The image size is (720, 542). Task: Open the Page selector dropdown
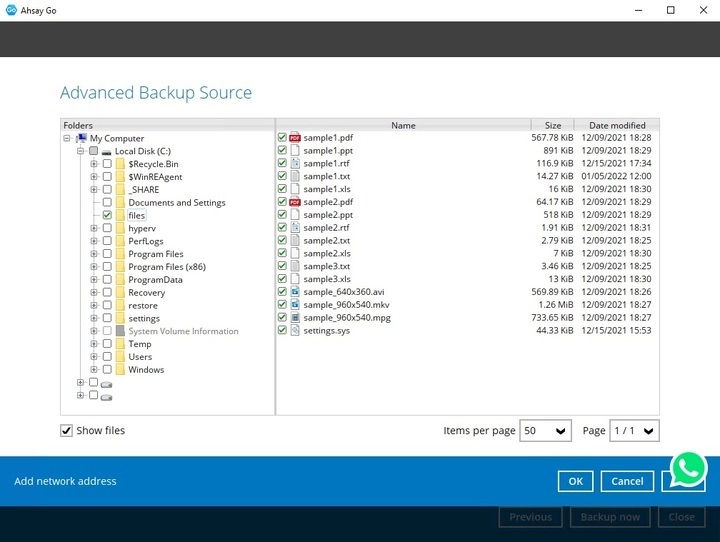tap(634, 431)
